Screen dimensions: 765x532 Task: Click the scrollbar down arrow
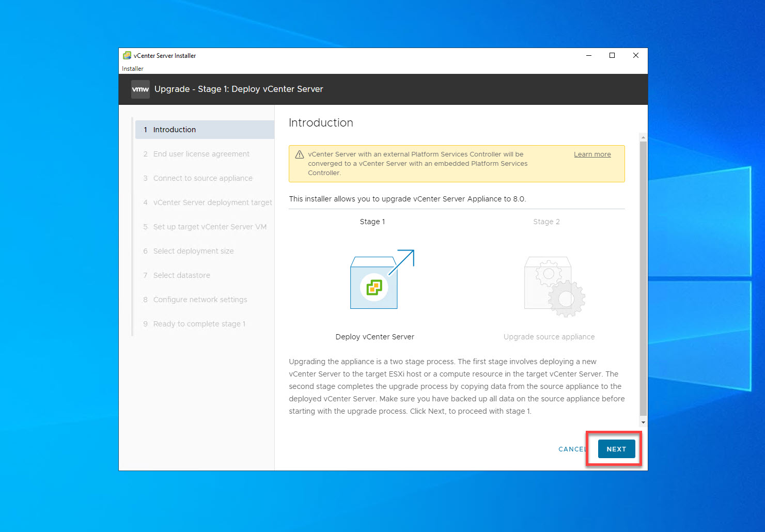click(x=643, y=422)
